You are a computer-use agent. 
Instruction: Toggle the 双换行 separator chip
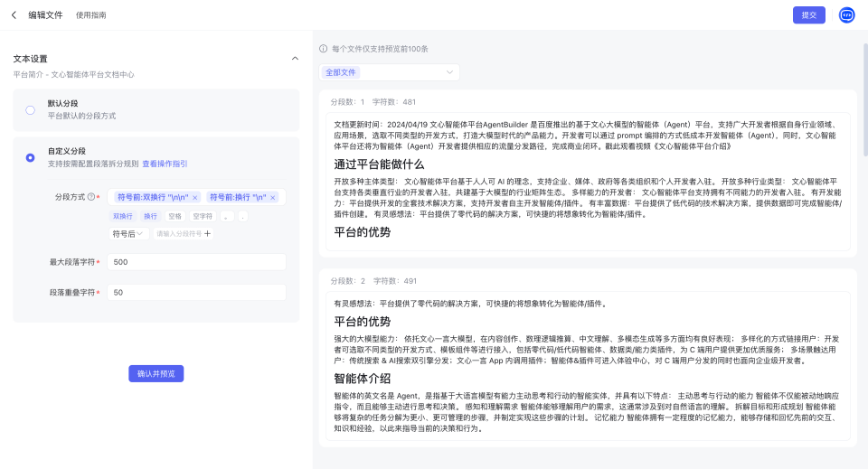(x=123, y=216)
